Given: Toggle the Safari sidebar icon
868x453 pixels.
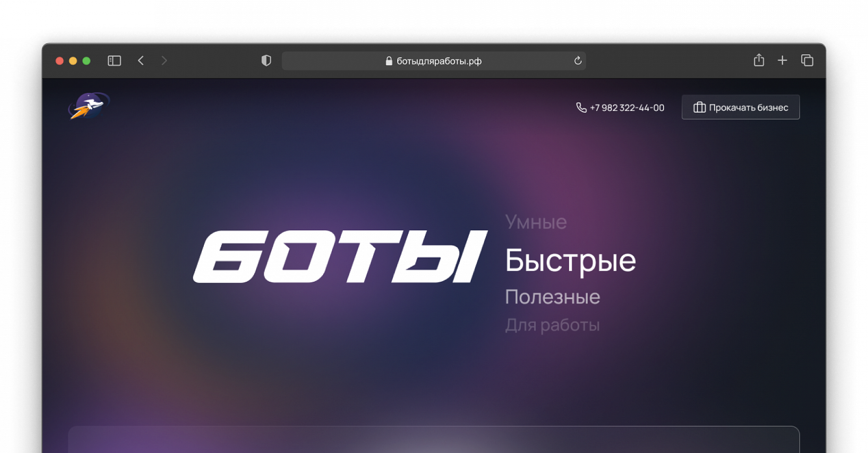Looking at the screenshot, I should [114, 61].
